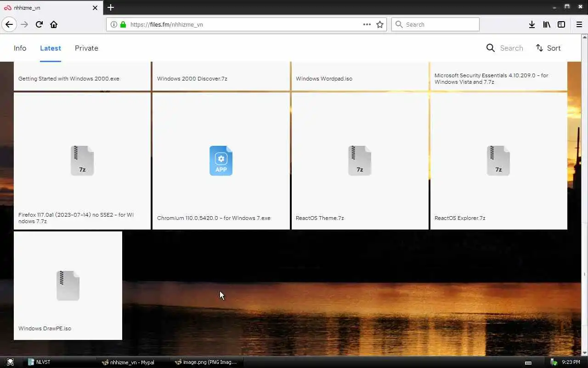This screenshot has height=368, width=588.
Task: Open the browser hamburger menu
Action: pyautogui.click(x=579, y=24)
